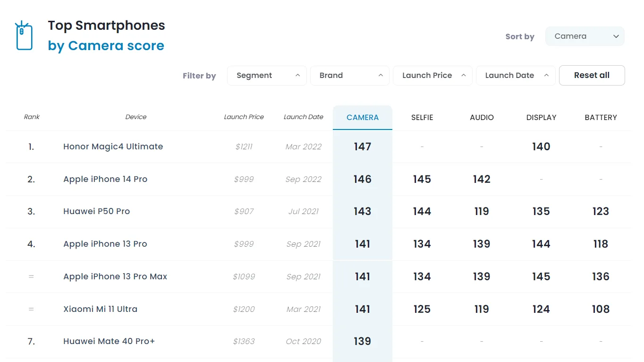Click display score 135 for Huawei P50 Pro
This screenshot has height=362, width=644.
tap(541, 211)
